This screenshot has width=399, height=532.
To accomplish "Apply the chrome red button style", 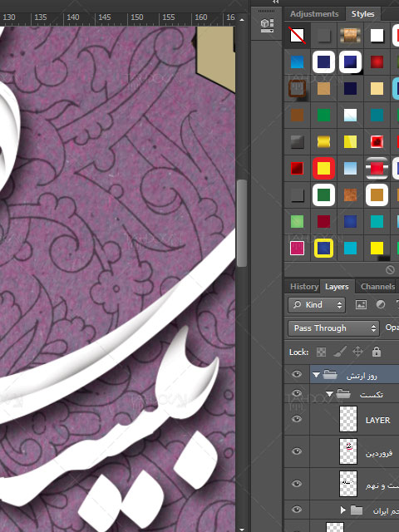I will pos(377,168).
